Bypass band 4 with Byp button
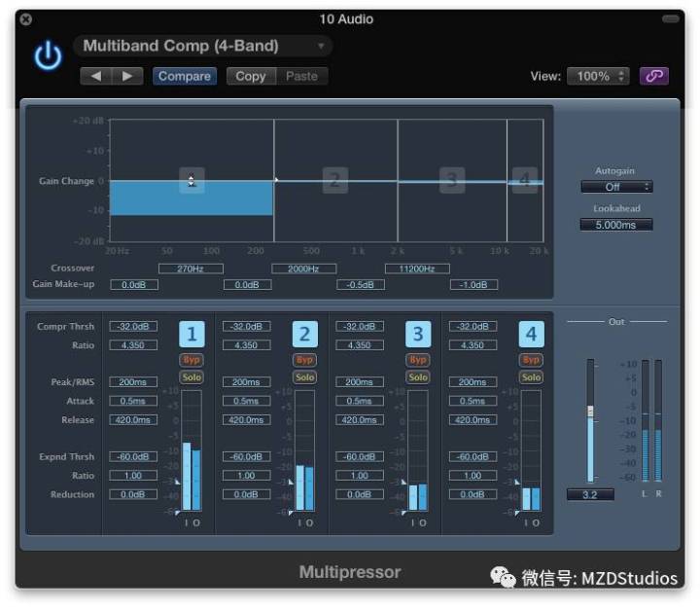The height and width of the screenshot is (609, 700). pyautogui.click(x=531, y=360)
